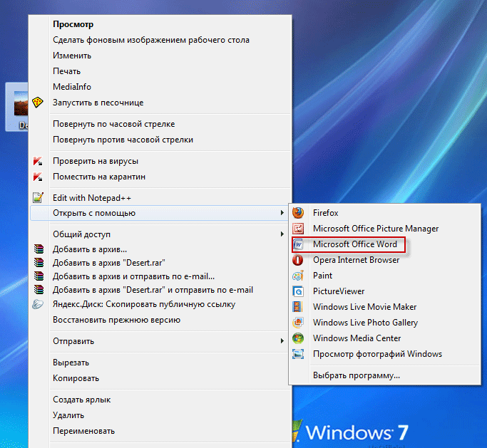Choose Просмотр from the context menu
The height and width of the screenshot is (448, 487).
click(73, 24)
